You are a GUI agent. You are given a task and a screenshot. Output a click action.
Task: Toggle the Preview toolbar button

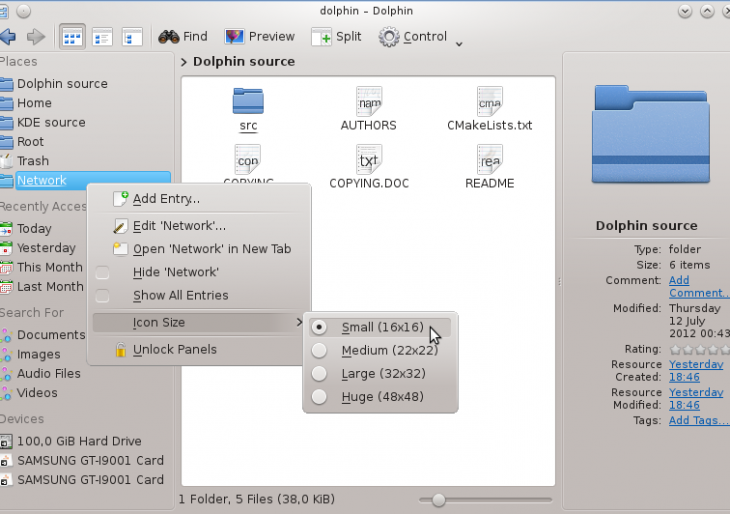(x=259, y=37)
